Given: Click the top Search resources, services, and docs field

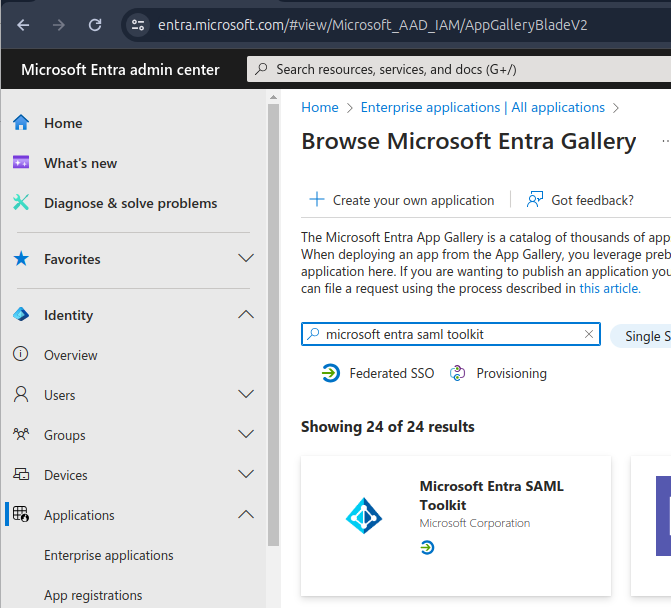Looking at the screenshot, I should (x=459, y=69).
